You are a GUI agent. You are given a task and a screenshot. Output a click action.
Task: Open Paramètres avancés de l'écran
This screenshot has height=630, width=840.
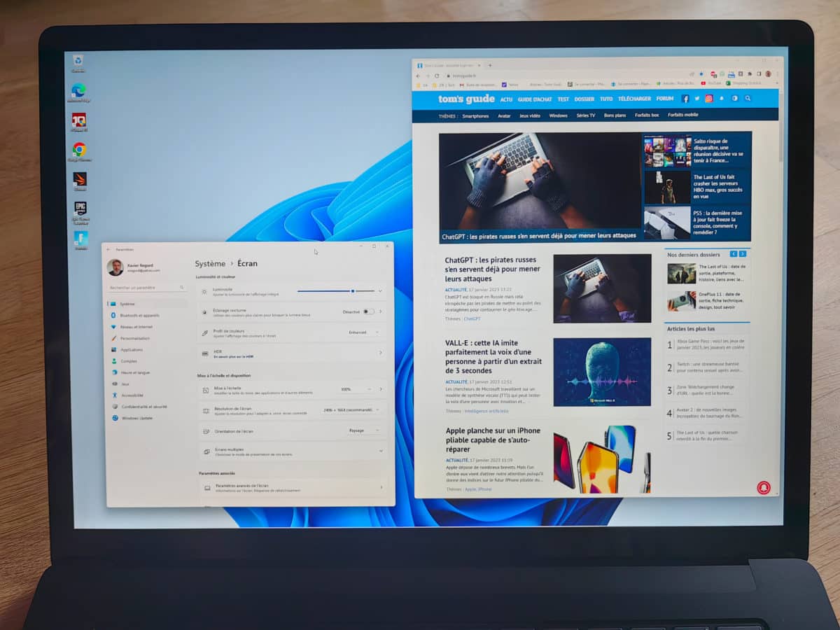(x=293, y=488)
